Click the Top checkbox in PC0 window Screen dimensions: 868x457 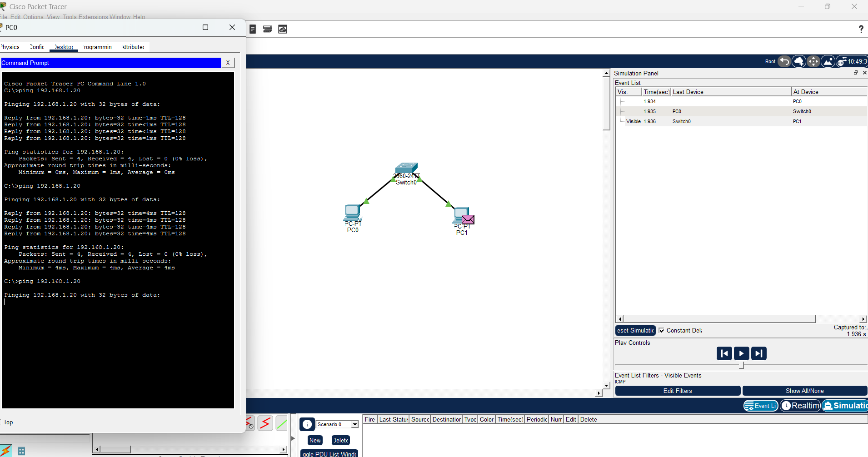[2, 422]
